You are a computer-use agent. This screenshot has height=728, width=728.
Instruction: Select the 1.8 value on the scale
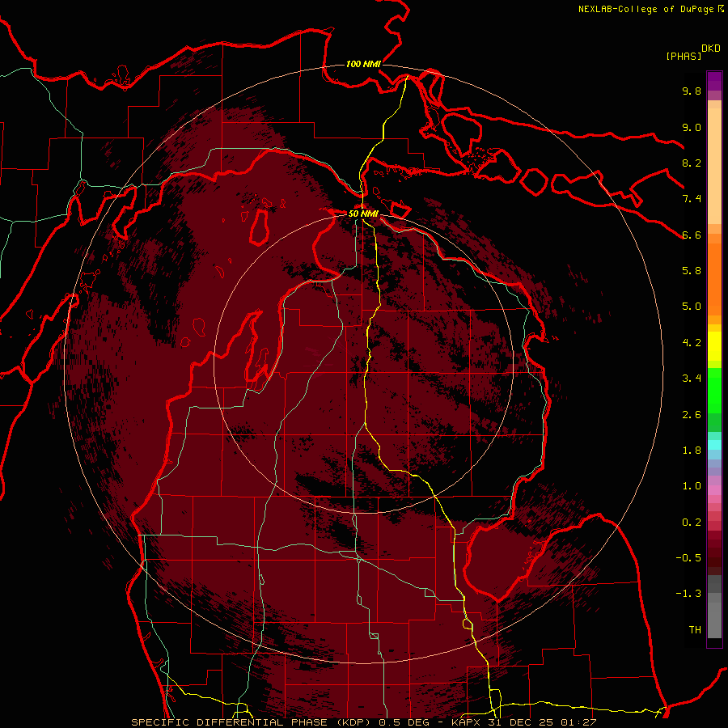[692, 451]
